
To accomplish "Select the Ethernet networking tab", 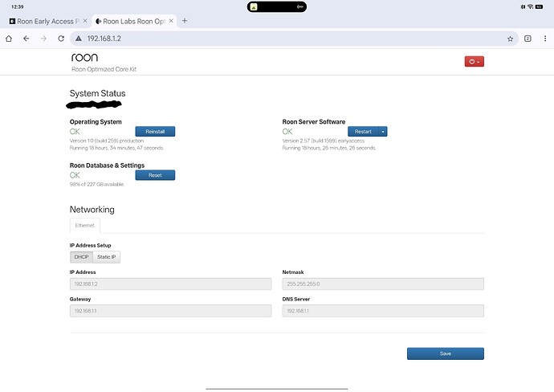I will pyautogui.click(x=84, y=226).
